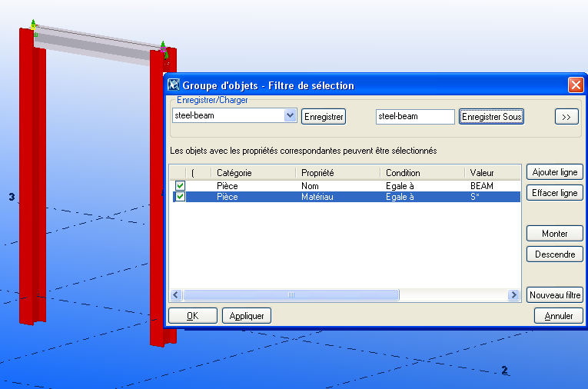Click the Appliquer button
Screen dimensions: 588x389
247,315
